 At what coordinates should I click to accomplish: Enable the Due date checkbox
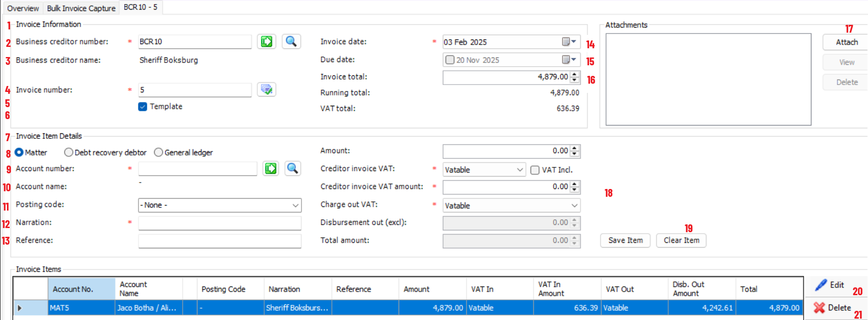coord(450,60)
